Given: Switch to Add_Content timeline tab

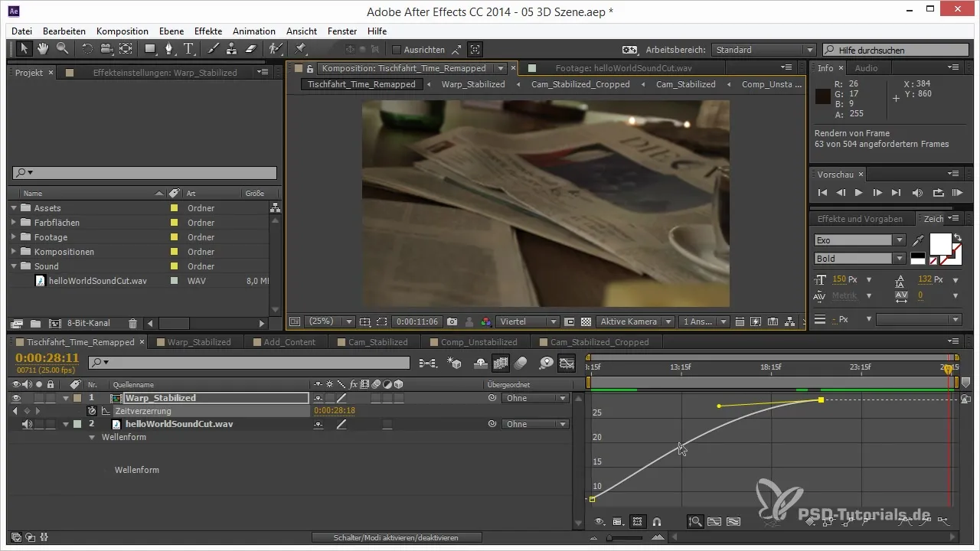Looking at the screenshot, I should tap(289, 342).
